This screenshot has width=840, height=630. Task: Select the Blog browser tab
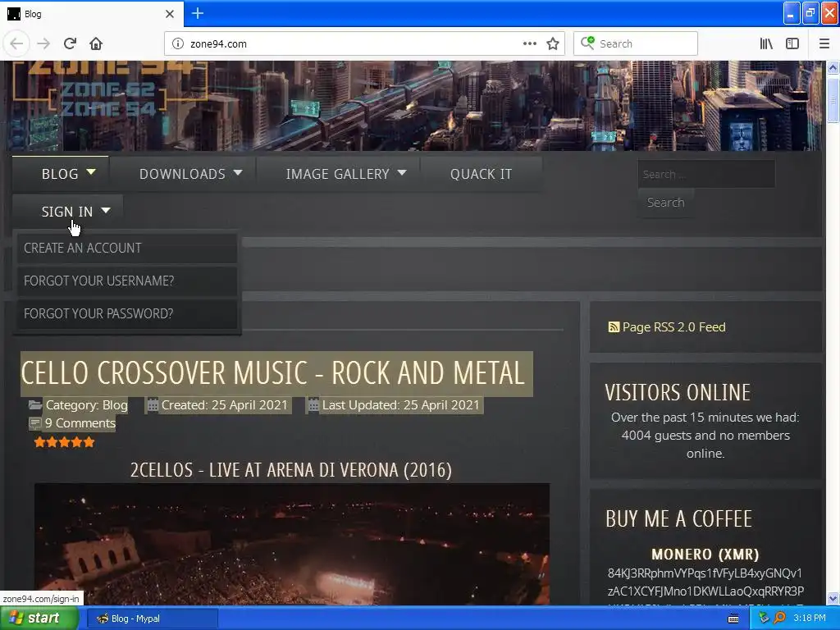(x=91, y=14)
